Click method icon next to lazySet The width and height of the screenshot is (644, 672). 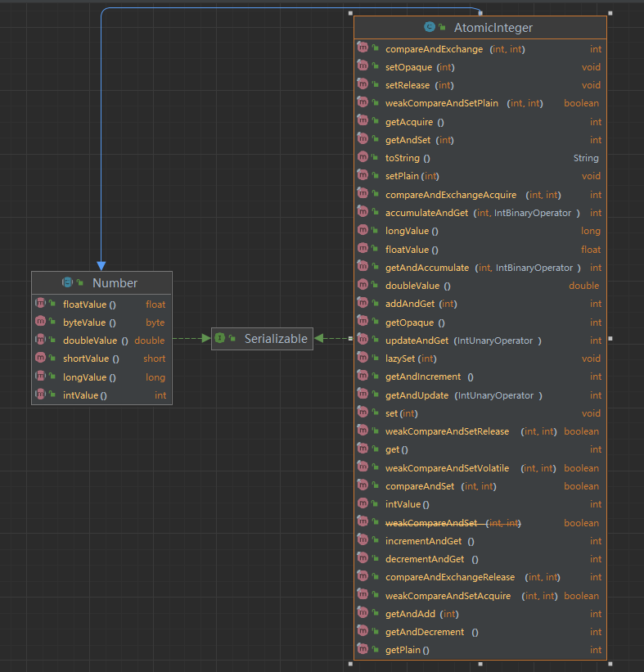click(x=363, y=359)
